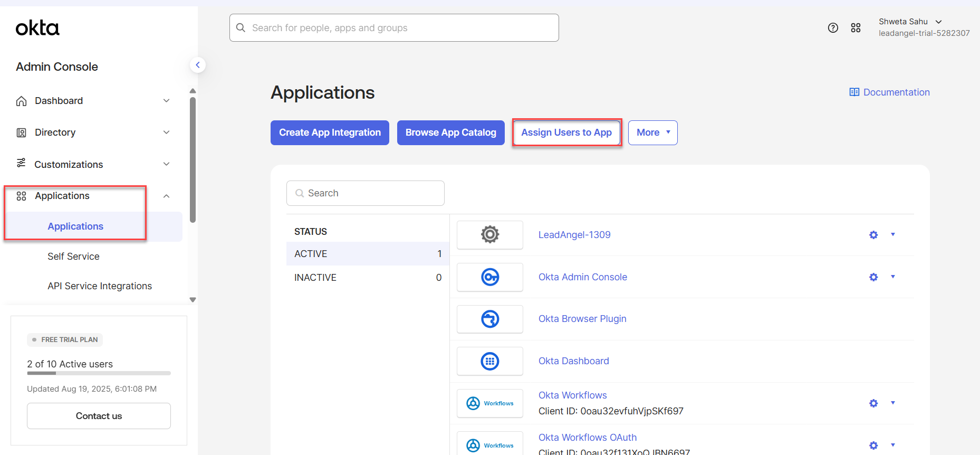980x455 pixels.
Task: Open the Okta Admin Console link
Action: point(583,277)
